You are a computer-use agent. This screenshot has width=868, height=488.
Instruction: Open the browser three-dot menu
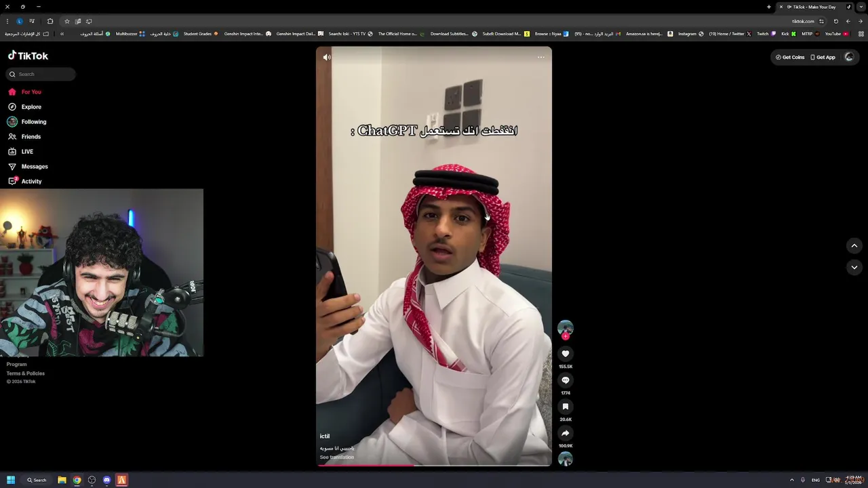coord(7,21)
